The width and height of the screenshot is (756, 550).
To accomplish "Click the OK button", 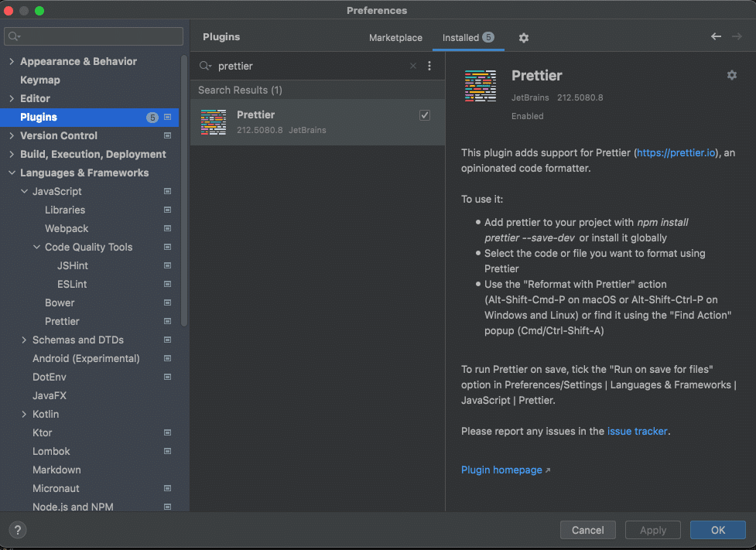I will point(718,530).
